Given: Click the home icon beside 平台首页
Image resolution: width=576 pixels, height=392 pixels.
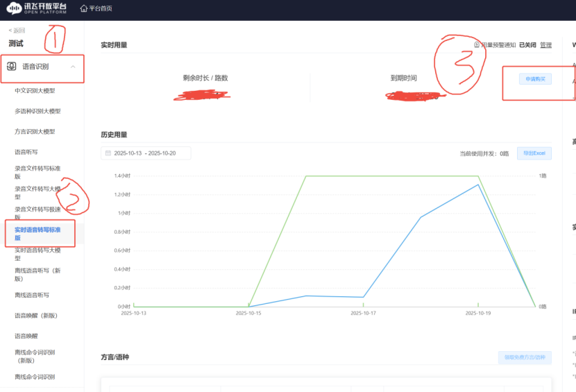Looking at the screenshot, I should point(83,8).
